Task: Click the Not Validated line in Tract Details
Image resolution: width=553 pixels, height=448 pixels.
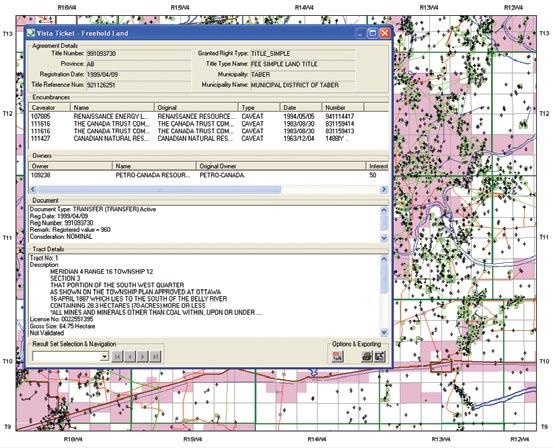Action: (x=47, y=333)
